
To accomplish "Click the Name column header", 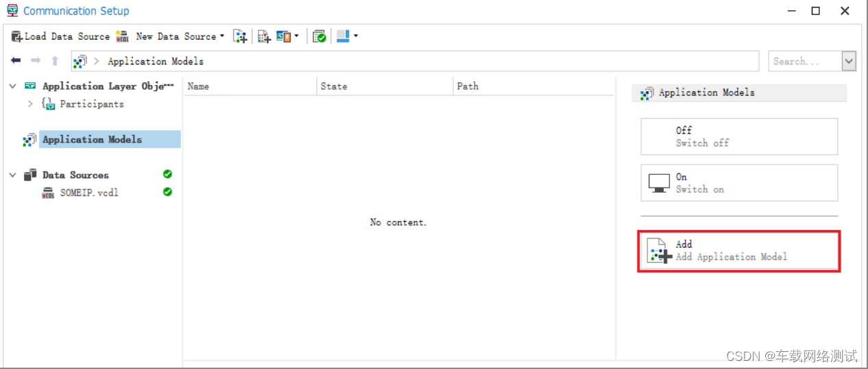I will [250, 86].
